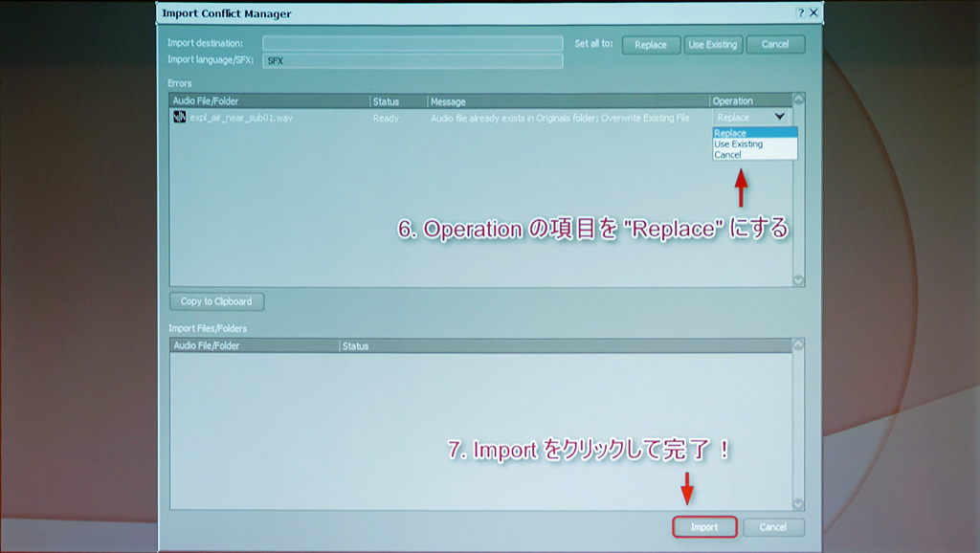Click the Import destination field
This screenshot has height=553, width=980.
click(412, 43)
